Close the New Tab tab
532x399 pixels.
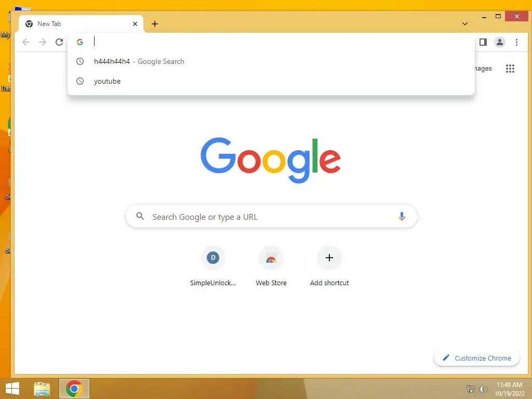click(135, 24)
